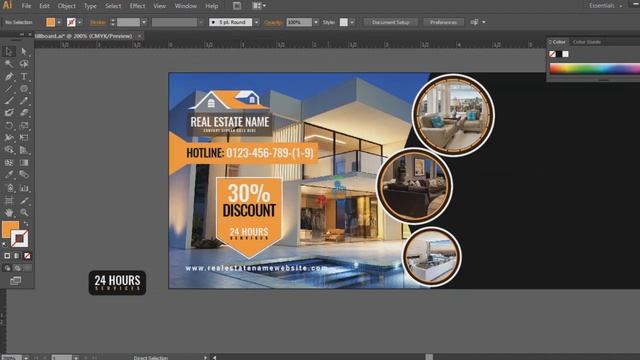The width and height of the screenshot is (640, 360).
Task: Select the Mesh tool
Action: [9, 162]
